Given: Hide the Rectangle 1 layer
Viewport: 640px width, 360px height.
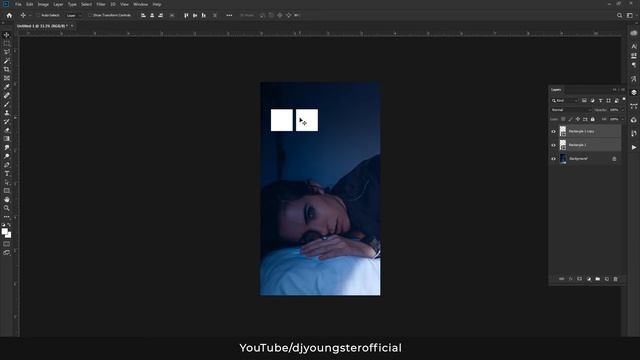Looking at the screenshot, I should coord(553,145).
